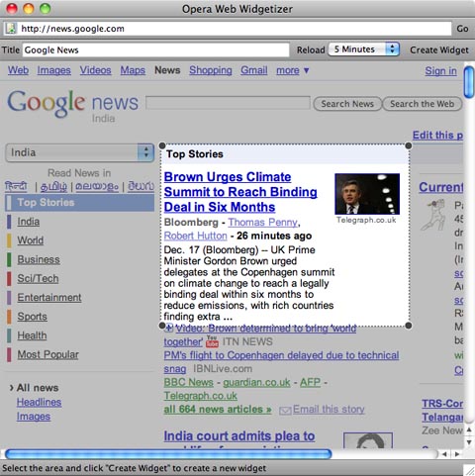Open the Sci/Tech section in sidebar
Viewport: 475px width, 476px height.
pyautogui.click(x=38, y=278)
